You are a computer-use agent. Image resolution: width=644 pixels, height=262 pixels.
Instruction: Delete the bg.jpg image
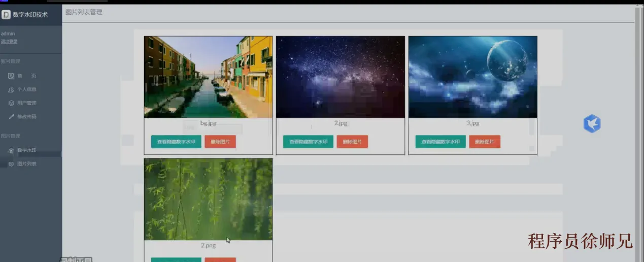(220, 142)
